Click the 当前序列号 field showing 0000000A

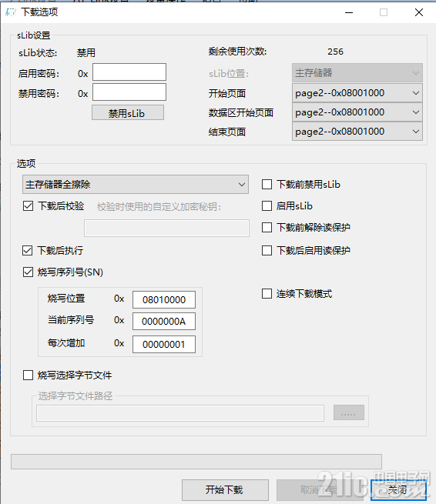[x=164, y=321]
